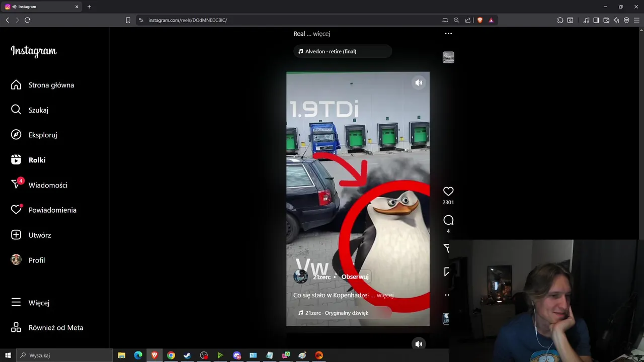Open Brave Leo AI sparkle icon

616,20
